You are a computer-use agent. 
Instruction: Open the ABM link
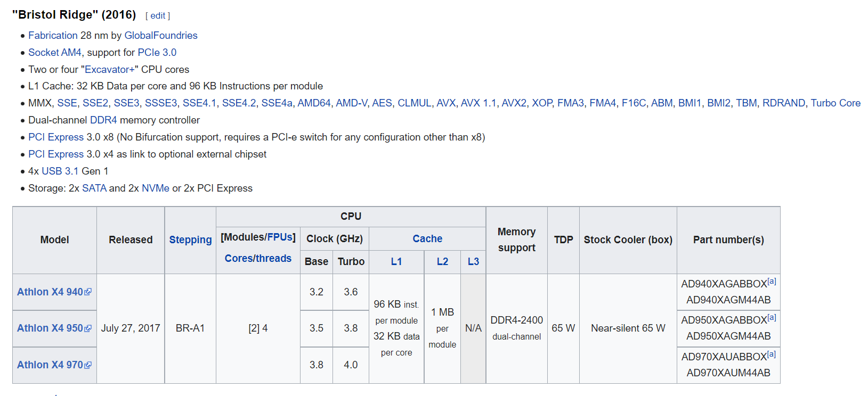tap(662, 103)
